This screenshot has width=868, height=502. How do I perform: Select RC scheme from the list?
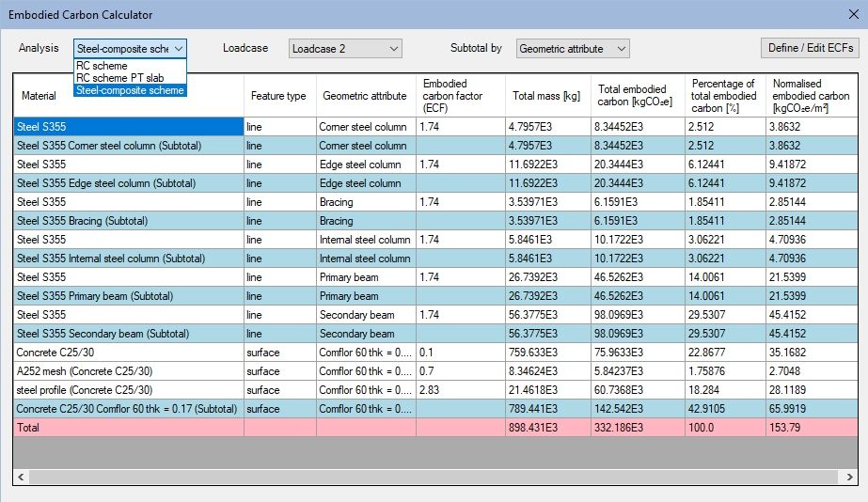(102, 66)
